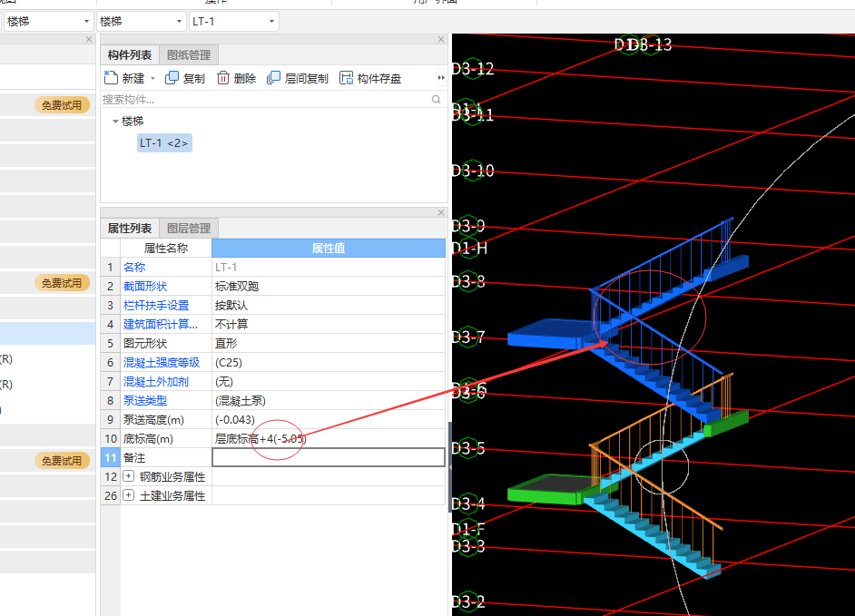Switch to the 构件列表 tab
The width and height of the screenshot is (855, 616).
click(130, 55)
